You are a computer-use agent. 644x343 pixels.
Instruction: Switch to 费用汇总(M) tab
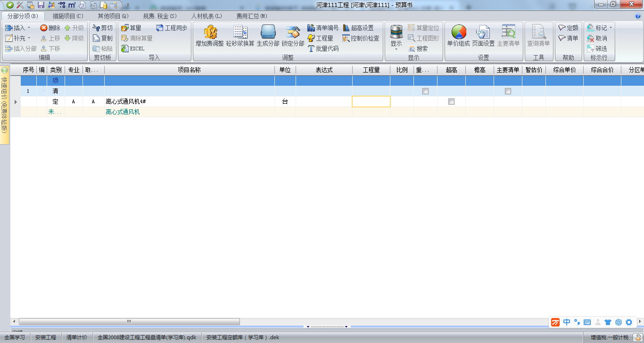point(252,16)
